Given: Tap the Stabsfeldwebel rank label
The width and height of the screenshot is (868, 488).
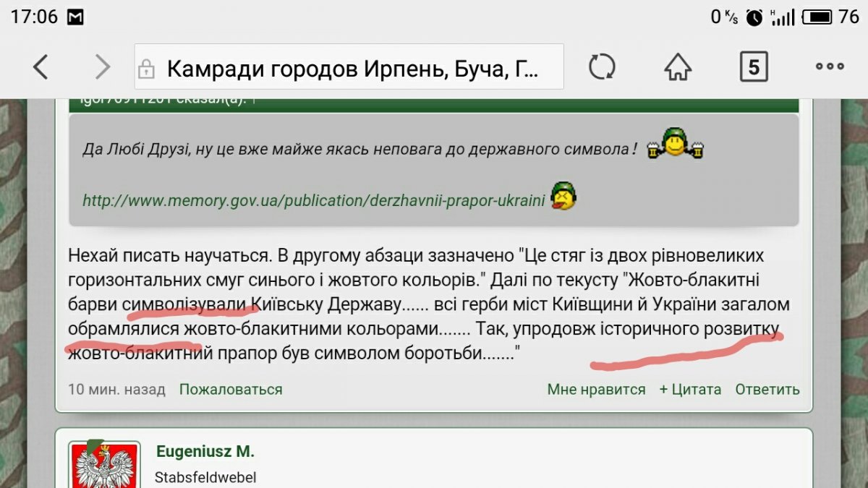Looking at the screenshot, I should tap(205, 477).
